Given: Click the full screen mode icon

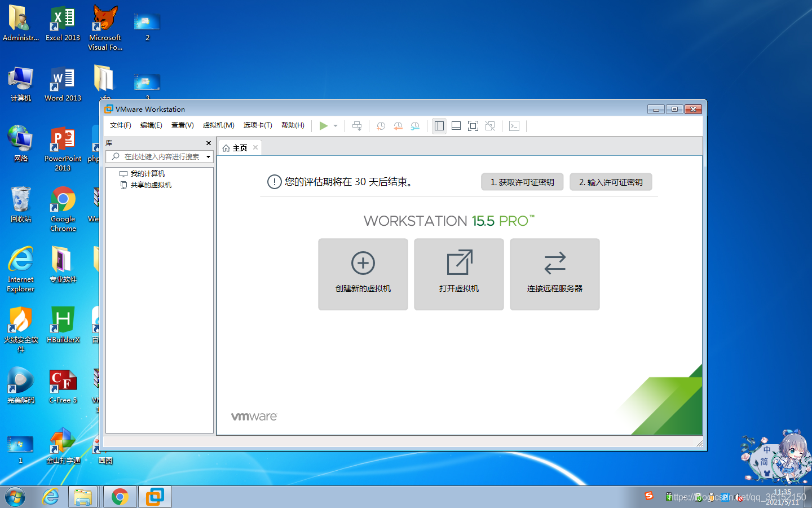Looking at the screenshot, I should (x=473, y=126).
